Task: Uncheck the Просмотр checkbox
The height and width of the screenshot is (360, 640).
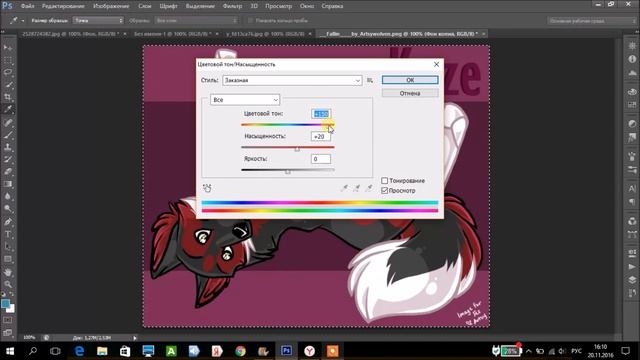Action: 384,191
